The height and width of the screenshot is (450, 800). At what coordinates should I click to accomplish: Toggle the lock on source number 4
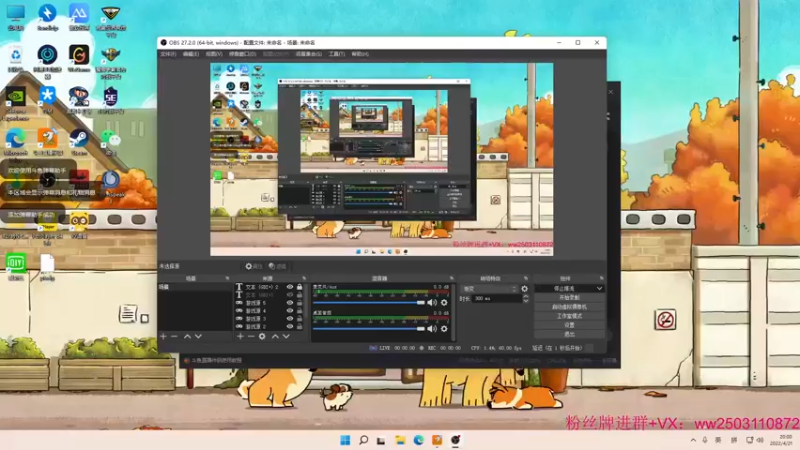coord(299,311)
